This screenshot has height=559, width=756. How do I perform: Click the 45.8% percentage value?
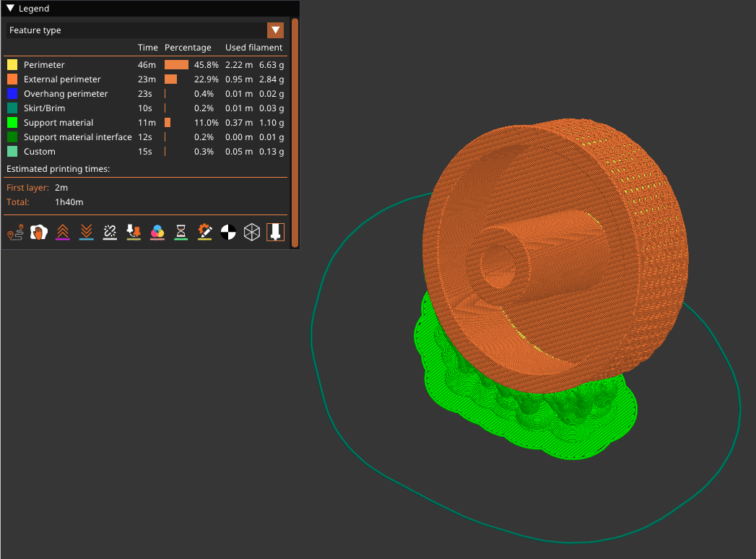[207, 64]
